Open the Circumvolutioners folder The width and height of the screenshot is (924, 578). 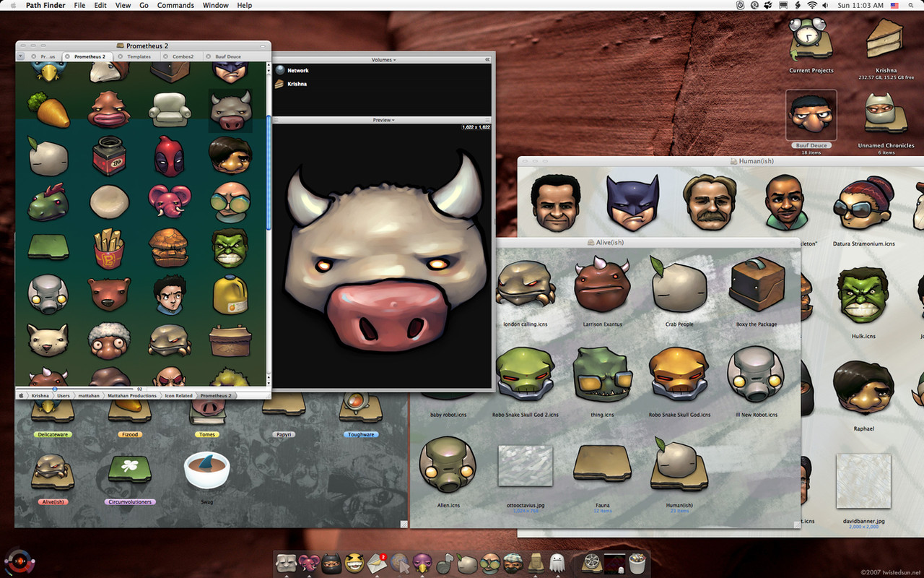(x=130, y=470)
